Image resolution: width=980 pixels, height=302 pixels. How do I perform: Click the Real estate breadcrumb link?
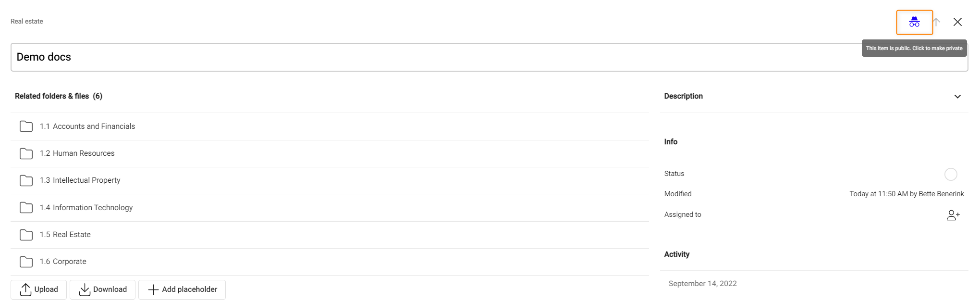coord(27,21)
